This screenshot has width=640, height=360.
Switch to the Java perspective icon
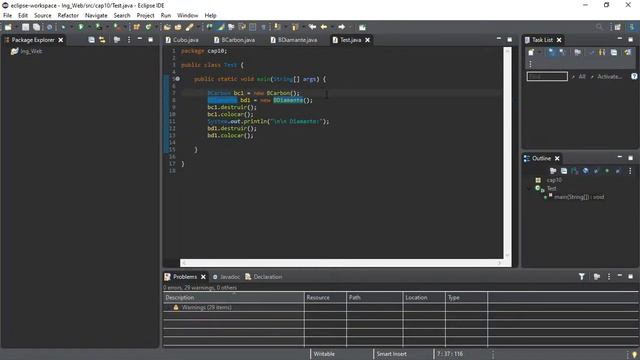point(631,27)
